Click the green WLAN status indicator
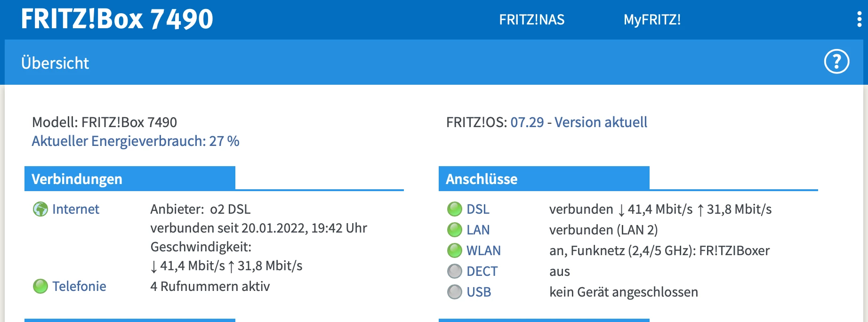This screenshot has width=868, height=322. [454, 250]
